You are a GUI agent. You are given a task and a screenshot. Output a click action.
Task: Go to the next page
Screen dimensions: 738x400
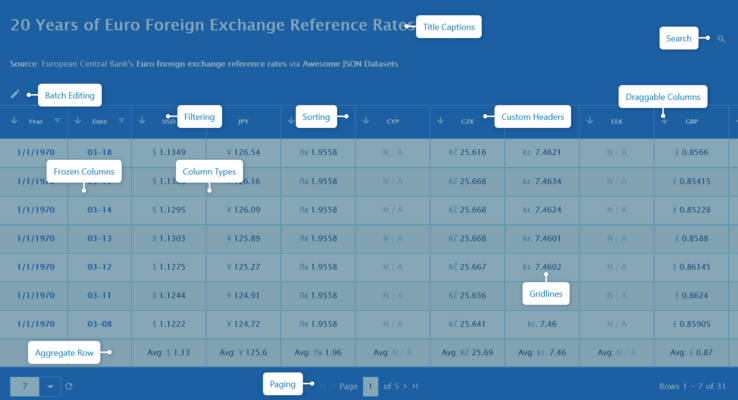pos(404,386)
